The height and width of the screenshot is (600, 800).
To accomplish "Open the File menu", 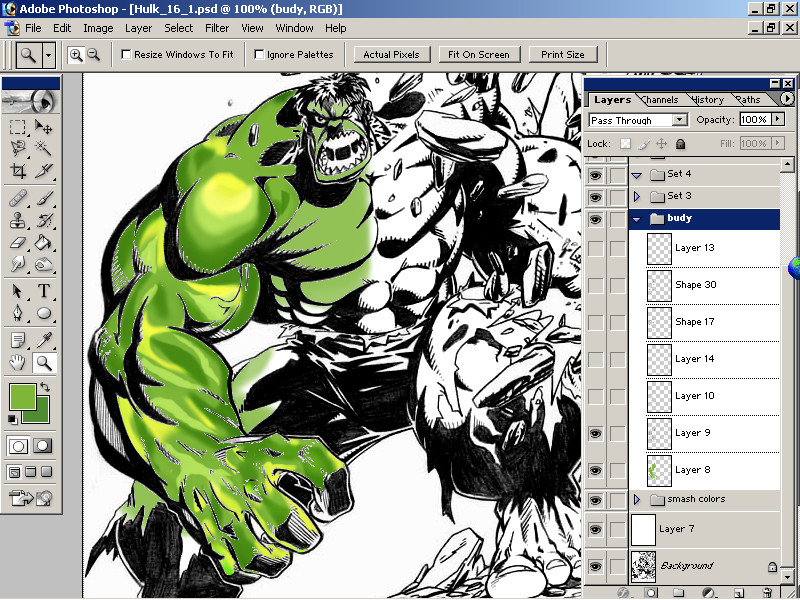I will point(33,28).
